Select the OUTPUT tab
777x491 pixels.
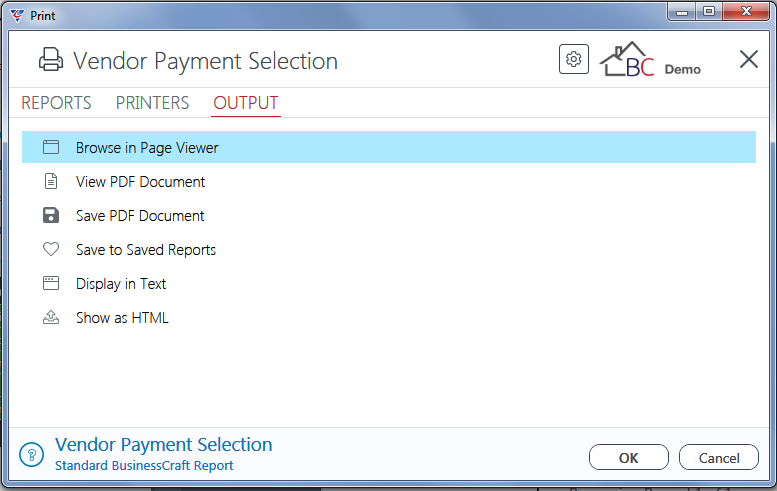click(x=246, y=103)
